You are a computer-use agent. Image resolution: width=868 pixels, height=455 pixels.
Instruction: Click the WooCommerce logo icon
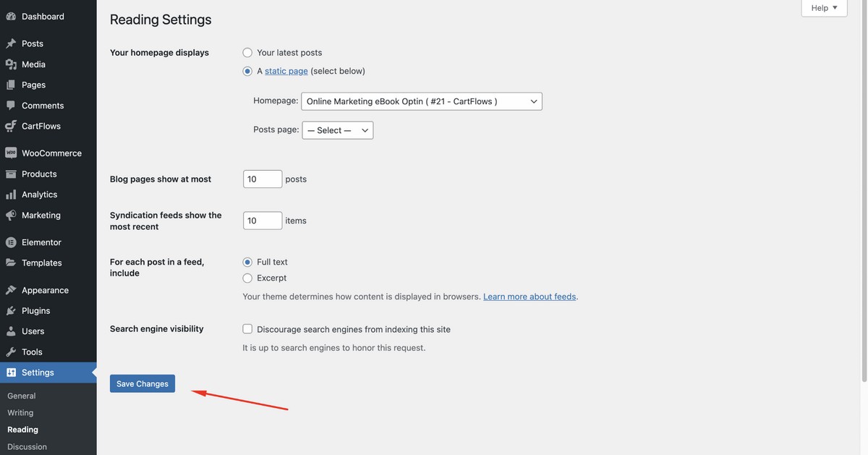11,153
